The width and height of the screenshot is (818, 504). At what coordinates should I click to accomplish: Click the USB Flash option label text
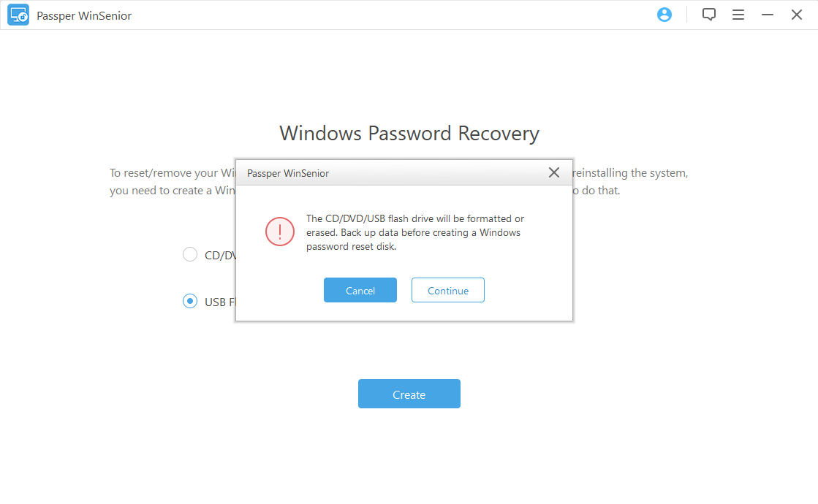219,302
